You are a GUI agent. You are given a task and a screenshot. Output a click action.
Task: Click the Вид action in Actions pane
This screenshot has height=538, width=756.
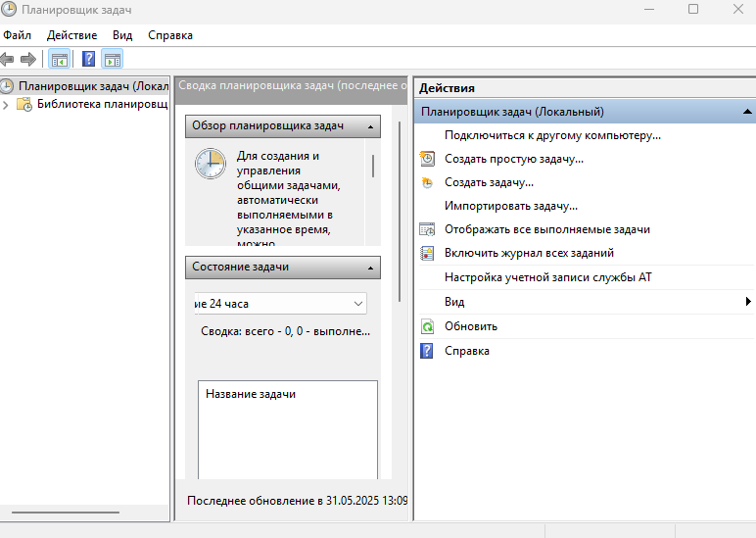point(454,302)
